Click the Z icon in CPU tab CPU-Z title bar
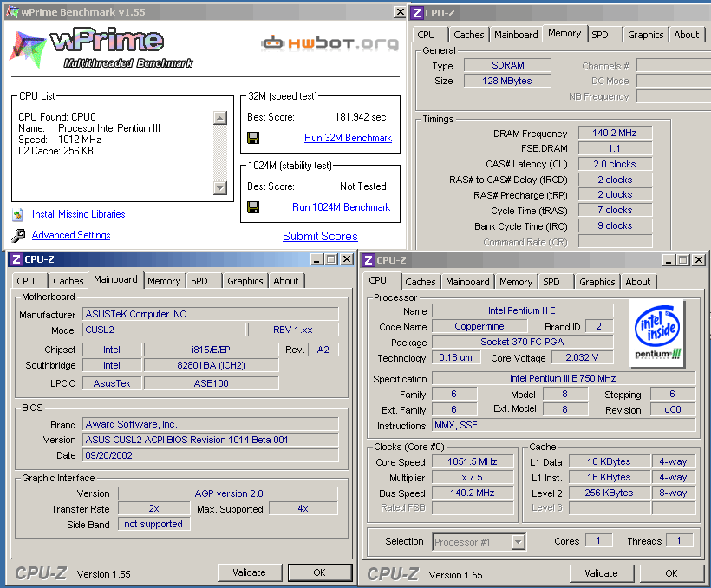This screenshot has width=711, height=588. pos(369,260)
